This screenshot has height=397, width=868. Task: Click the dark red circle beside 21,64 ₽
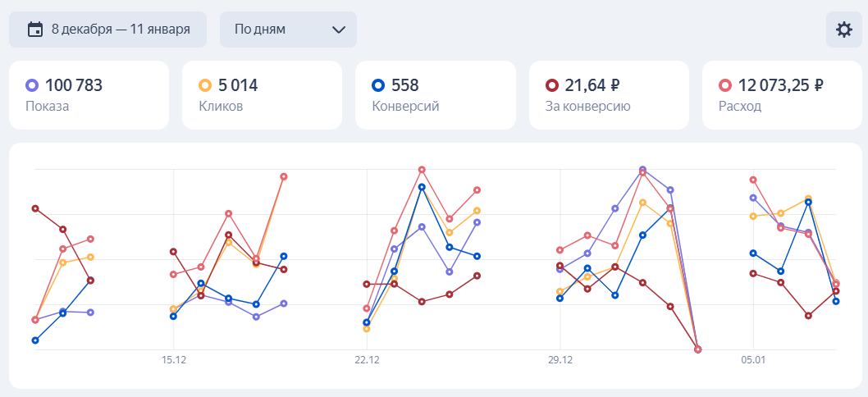[552, 85]
